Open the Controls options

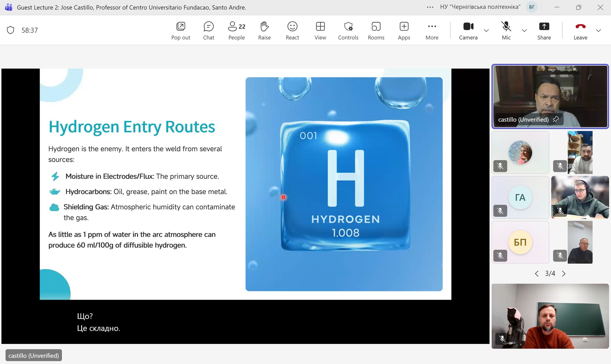coord(348,30)
